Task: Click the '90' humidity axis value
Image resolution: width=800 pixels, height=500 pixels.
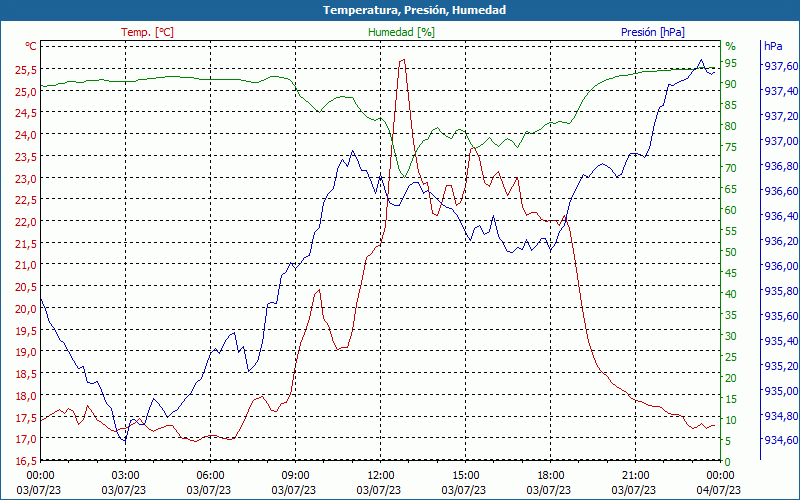Action: pyautogui.click(x=731, y=84)
